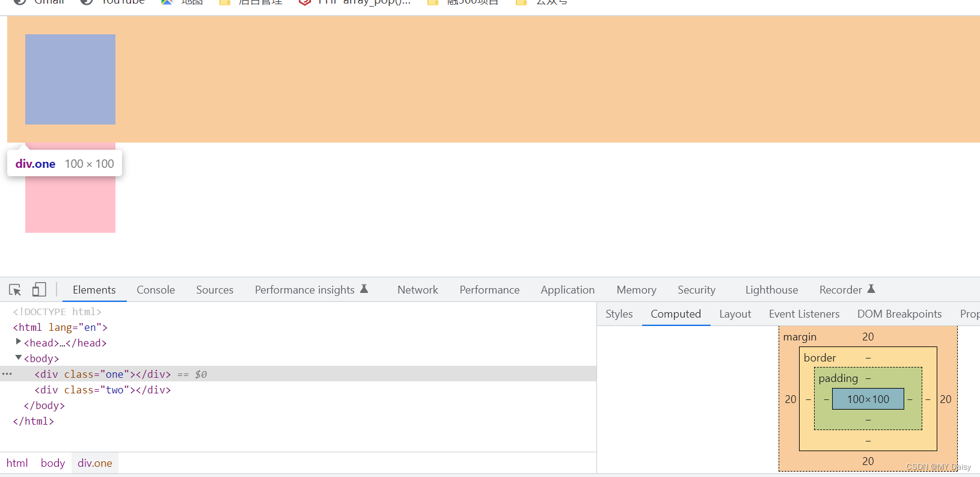Click the flask icon beside Recorder

pos(871,289)
